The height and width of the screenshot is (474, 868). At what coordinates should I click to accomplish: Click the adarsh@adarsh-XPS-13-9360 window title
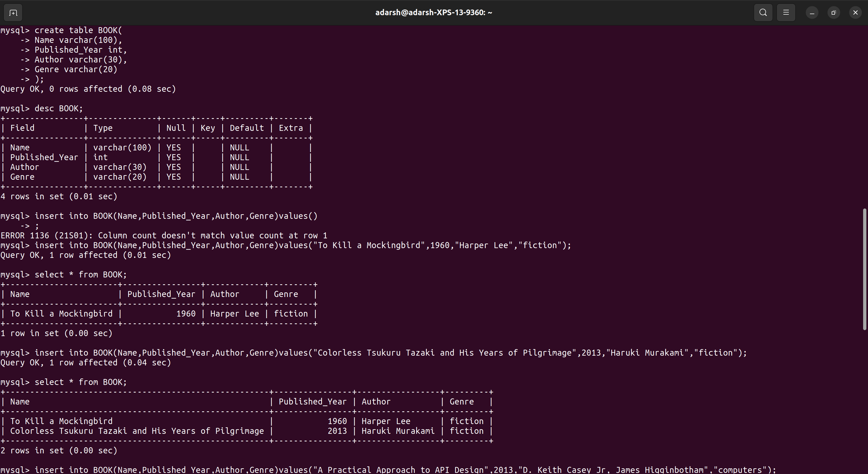point(434,13)
